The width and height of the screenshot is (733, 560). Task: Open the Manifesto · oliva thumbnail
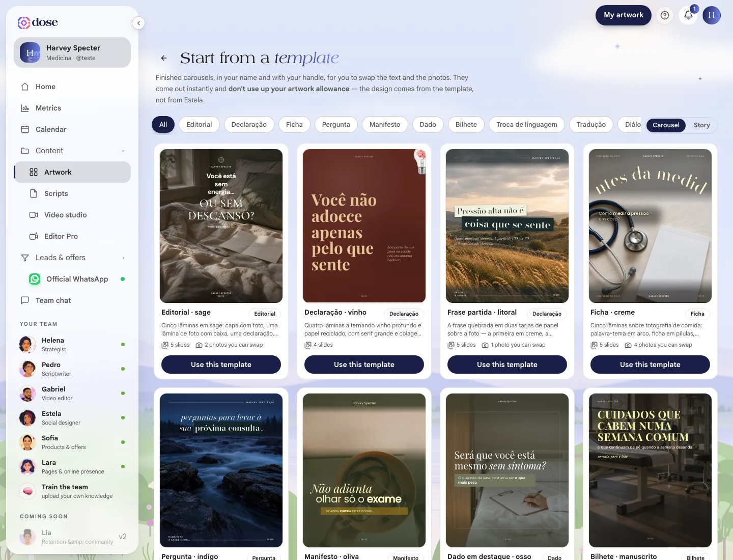click(364, 470)
